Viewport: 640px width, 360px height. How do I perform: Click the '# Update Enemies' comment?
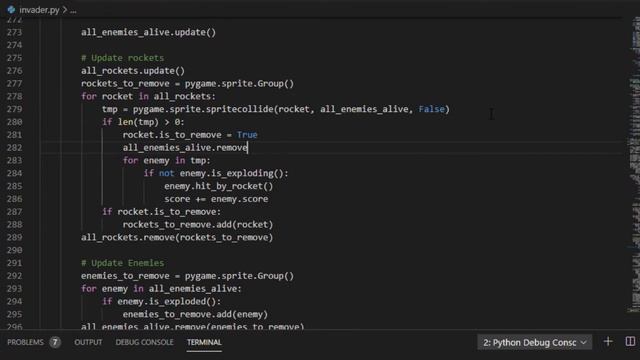click(122, 263)
